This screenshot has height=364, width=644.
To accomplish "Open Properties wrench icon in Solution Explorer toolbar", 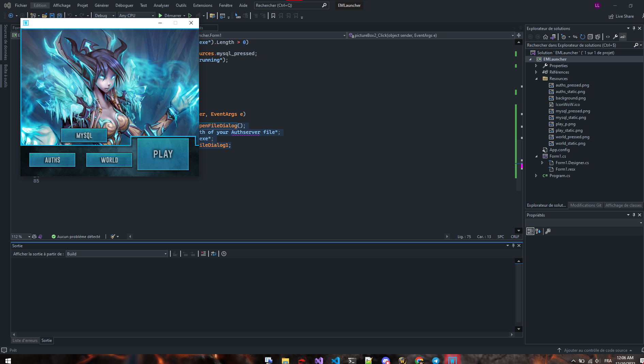I will coord(615,37).
